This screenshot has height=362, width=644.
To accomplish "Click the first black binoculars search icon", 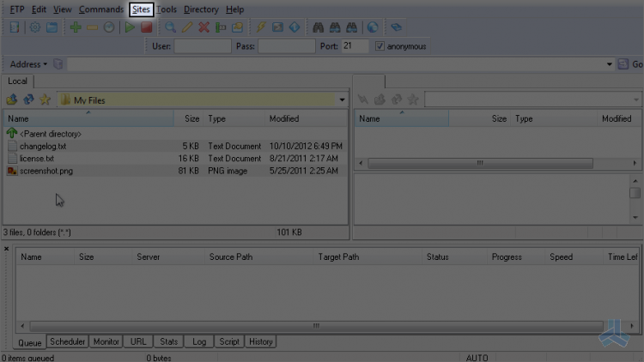I will click(318, 27).
